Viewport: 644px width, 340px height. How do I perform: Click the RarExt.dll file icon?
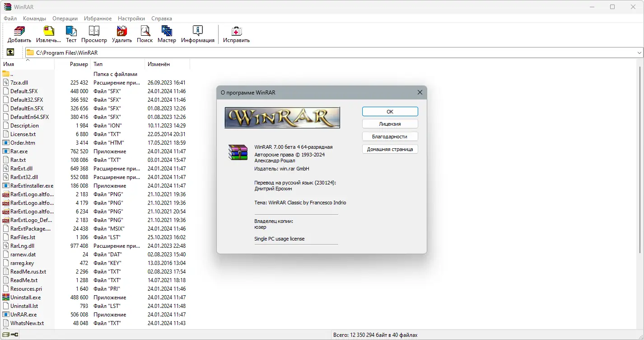6,169
